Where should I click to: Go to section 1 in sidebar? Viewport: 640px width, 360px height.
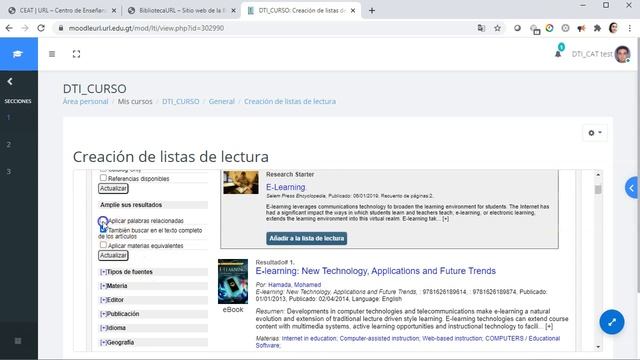[x=9, y=118]
